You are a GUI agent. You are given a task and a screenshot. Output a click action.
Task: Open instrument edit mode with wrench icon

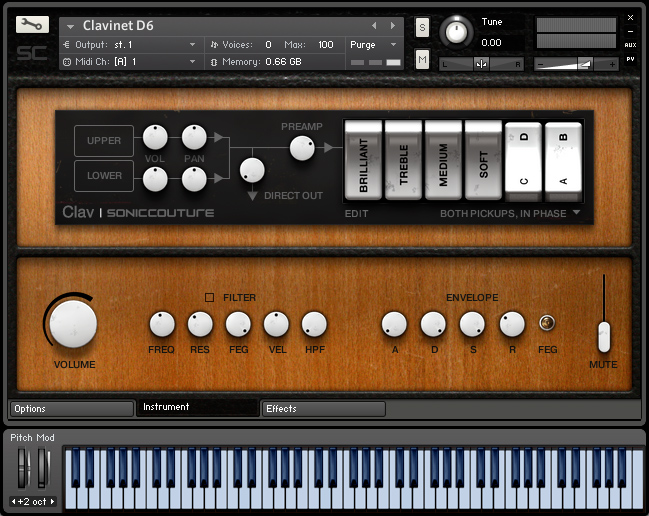coord(32,25)
